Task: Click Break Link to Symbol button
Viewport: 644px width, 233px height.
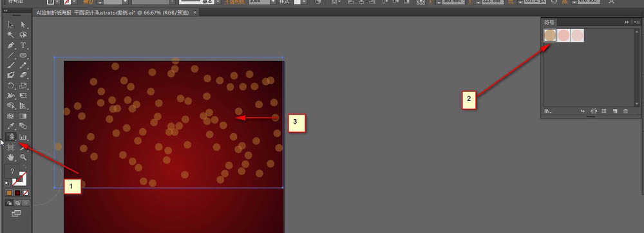Action: tap(594, 111)
